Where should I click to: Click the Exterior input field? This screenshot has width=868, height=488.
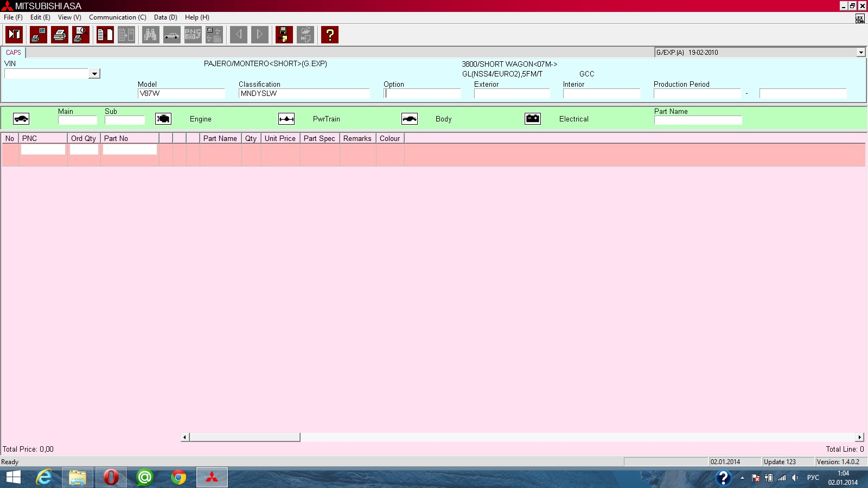(512, 94)
